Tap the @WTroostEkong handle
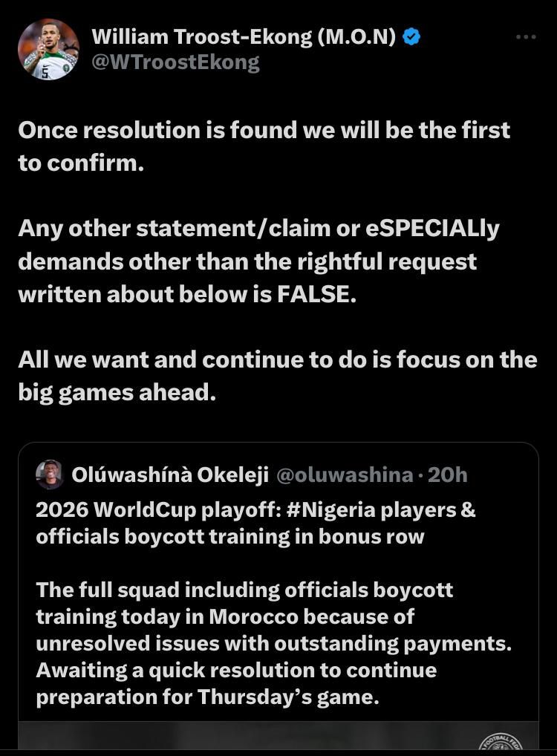This screenshot has width=557, height=756. pyautogui.click(x=175, y=62)
